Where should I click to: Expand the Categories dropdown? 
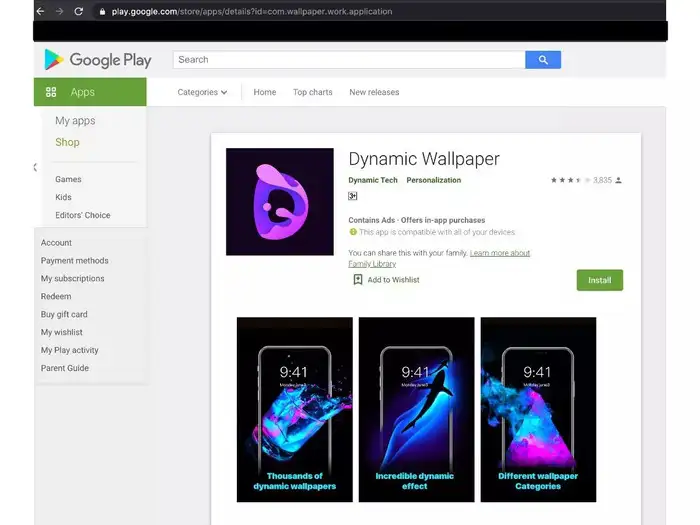(202, 92)
